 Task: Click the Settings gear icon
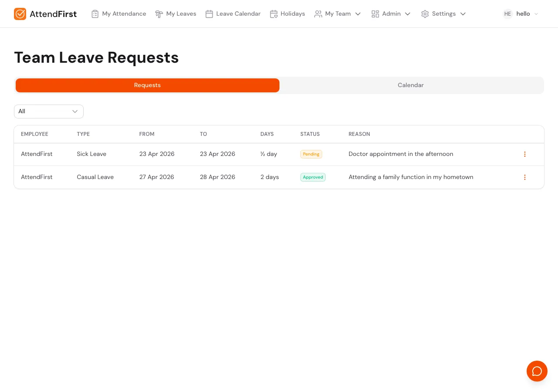point(425,14)
